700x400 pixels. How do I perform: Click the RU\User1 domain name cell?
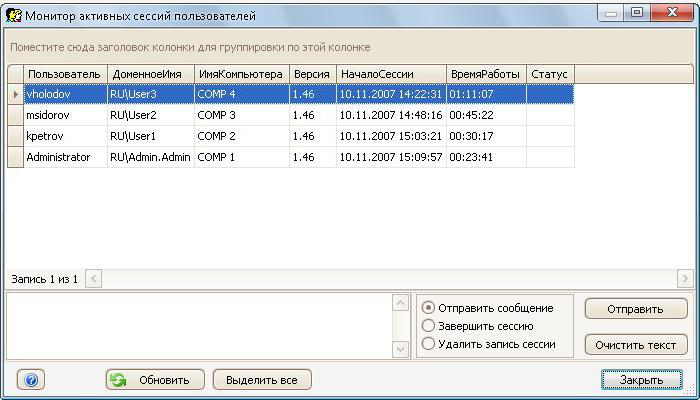click(x=151, y=136)
